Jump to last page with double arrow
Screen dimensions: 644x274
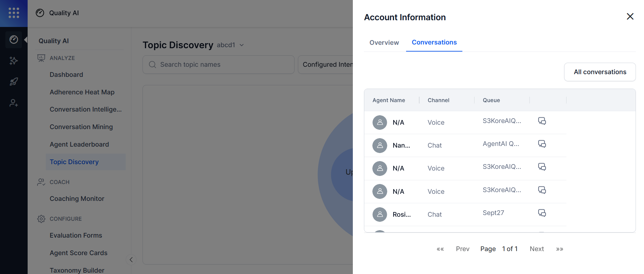coord(559,249)
